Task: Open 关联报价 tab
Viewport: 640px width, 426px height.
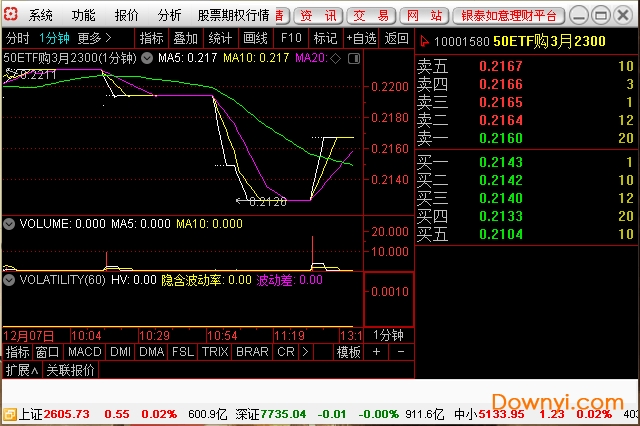Action: pos(71,371)
